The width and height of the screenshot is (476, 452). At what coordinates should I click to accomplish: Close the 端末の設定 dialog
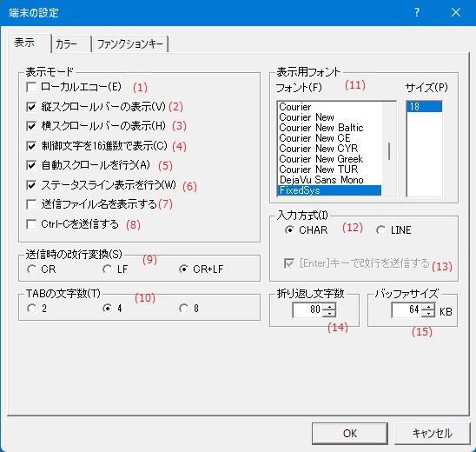click(x=456, y=12)
